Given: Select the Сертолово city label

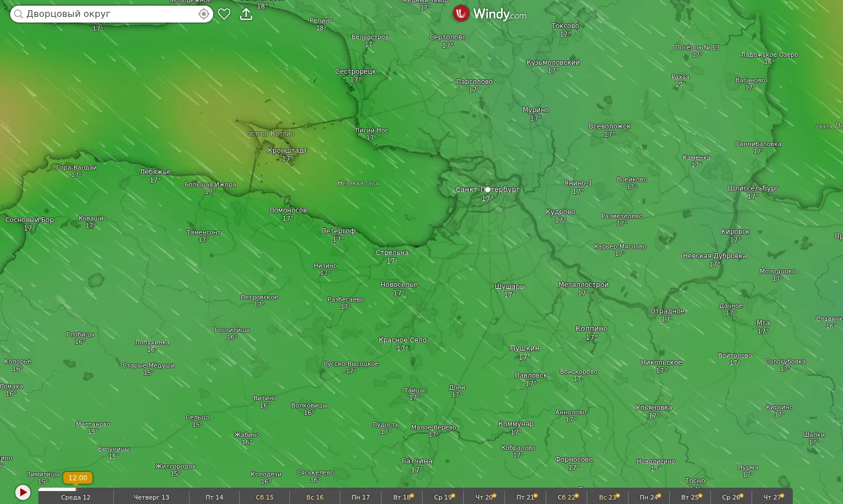Looking at the screenshot, I should 448,37.
